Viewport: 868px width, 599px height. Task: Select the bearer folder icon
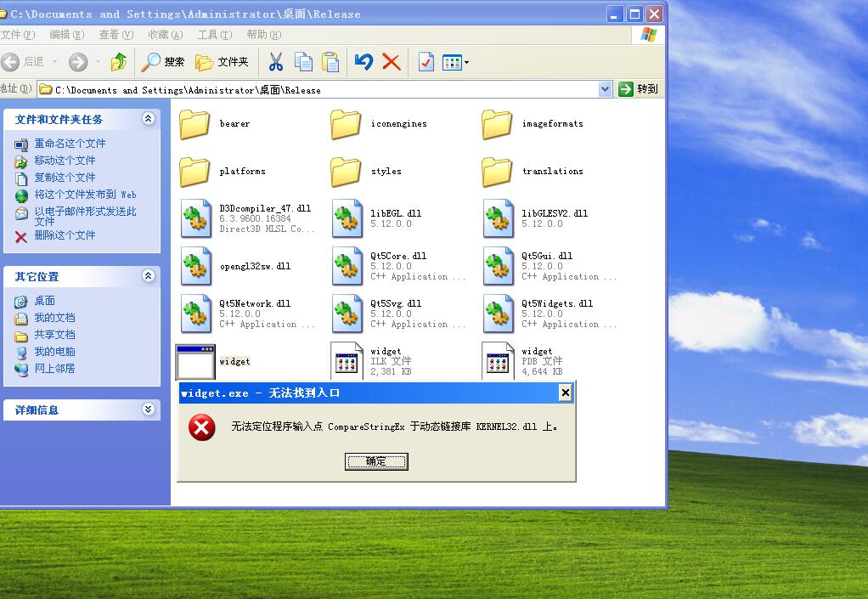click(x=194, y=124)
